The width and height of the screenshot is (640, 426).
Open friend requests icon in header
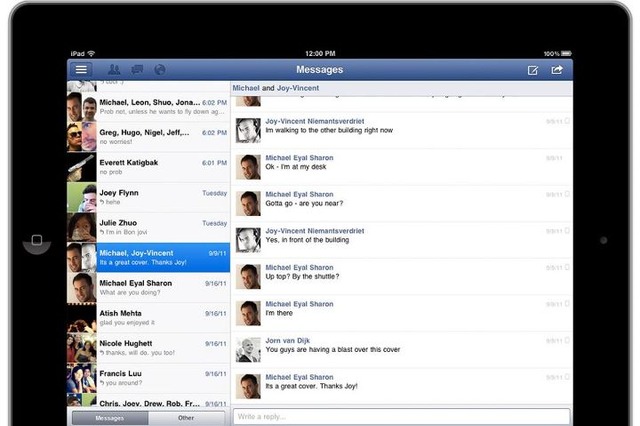[114, 69]
